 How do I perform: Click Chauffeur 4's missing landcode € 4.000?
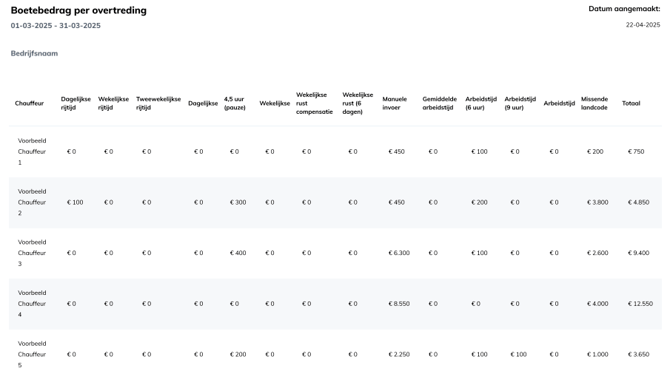point(597,304)
